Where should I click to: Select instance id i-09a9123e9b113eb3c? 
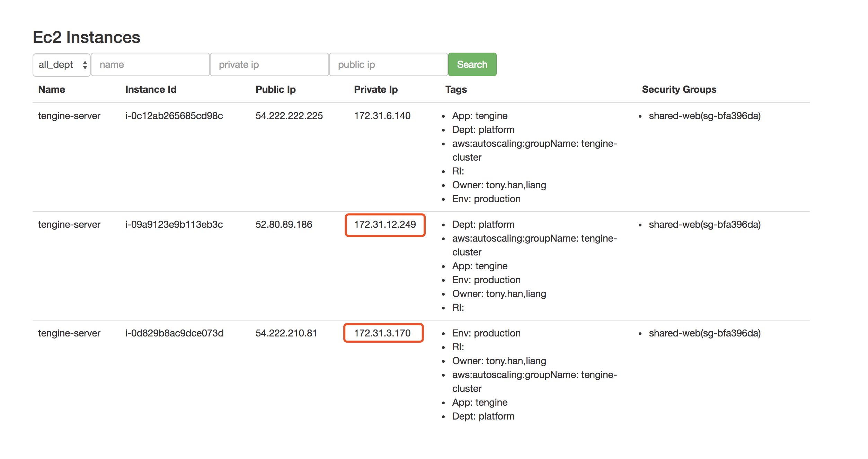click(174, 225)
